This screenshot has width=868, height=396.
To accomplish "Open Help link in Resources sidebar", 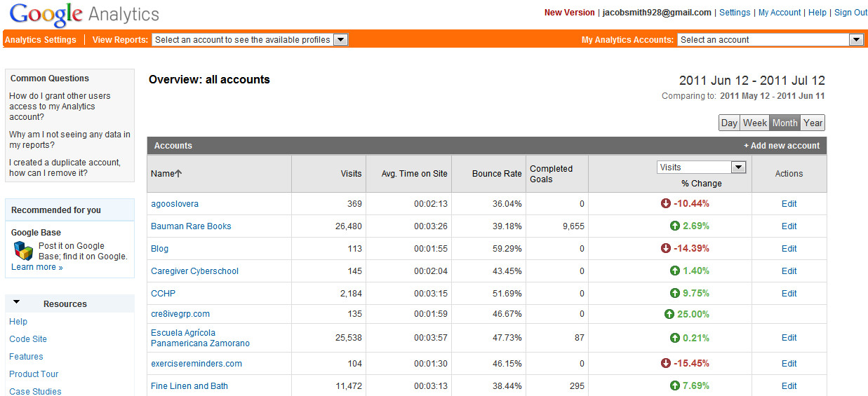I will pos(18,322).
